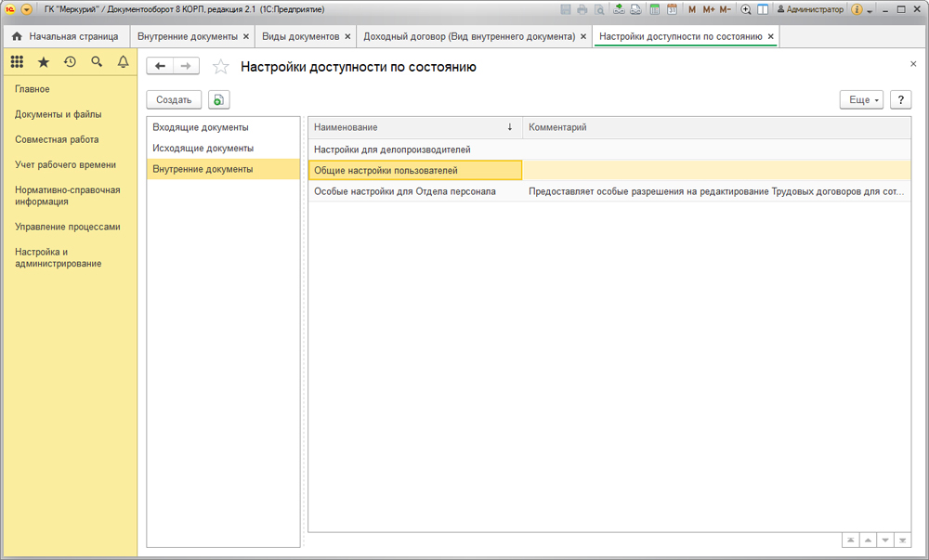Open the sections menu grid icon
This screenshot has width=929, height=560.
[x=17, y=62]
